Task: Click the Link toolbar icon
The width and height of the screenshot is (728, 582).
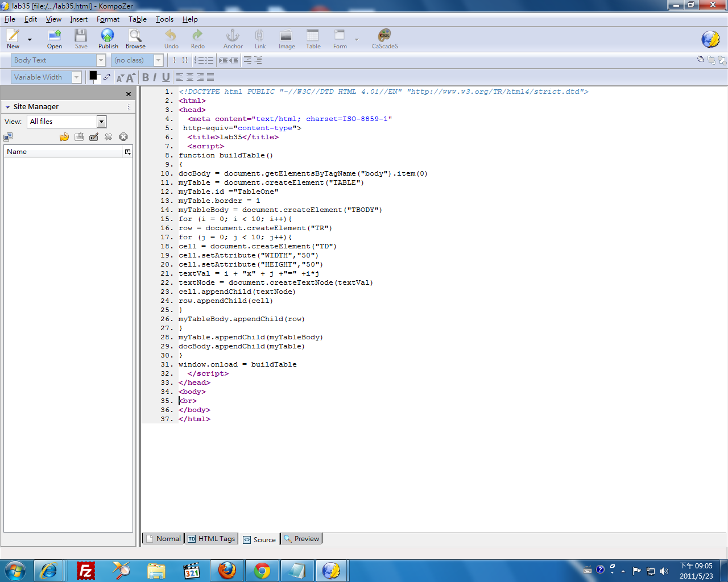Action: [260, 39]
